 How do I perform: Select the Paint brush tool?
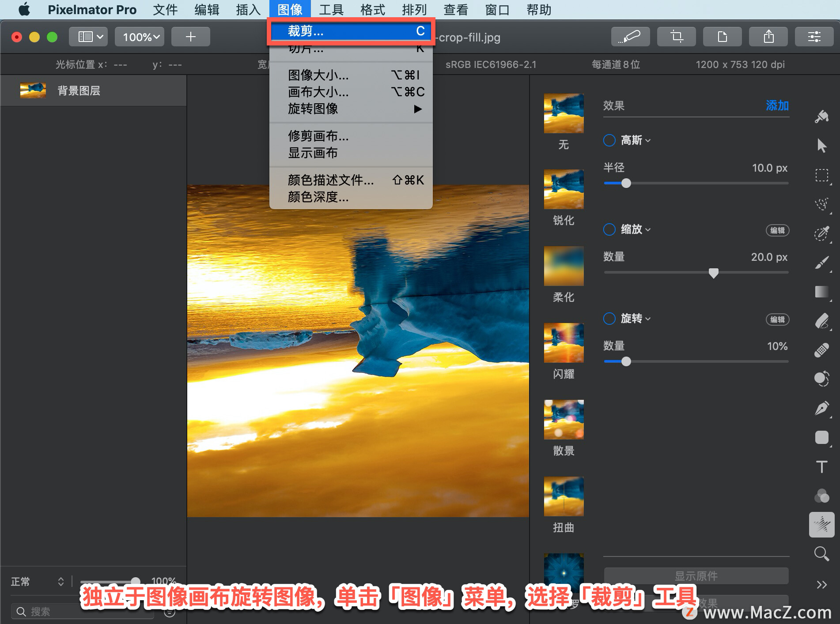point(821,263)
